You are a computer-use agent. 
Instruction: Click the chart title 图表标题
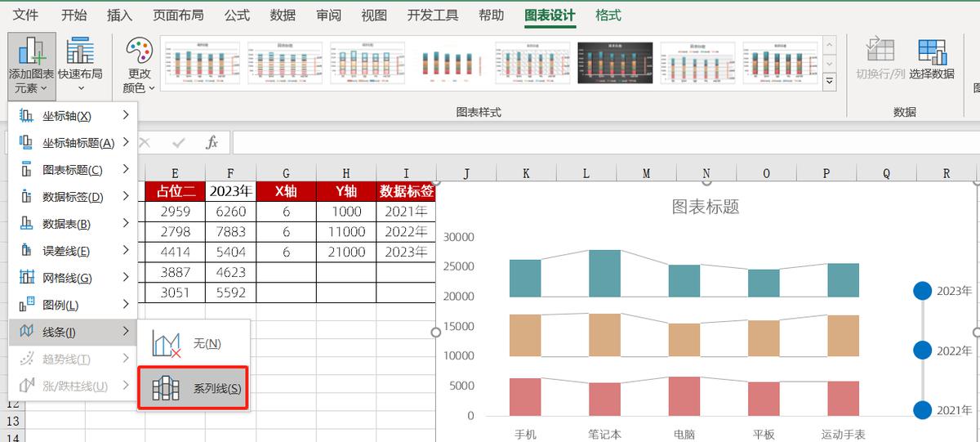coord(706,207)
